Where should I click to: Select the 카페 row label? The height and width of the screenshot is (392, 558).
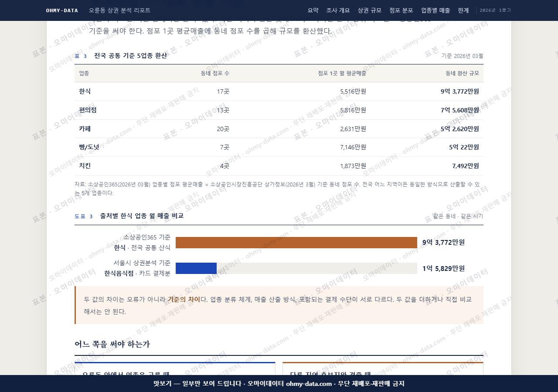(85, 129)
